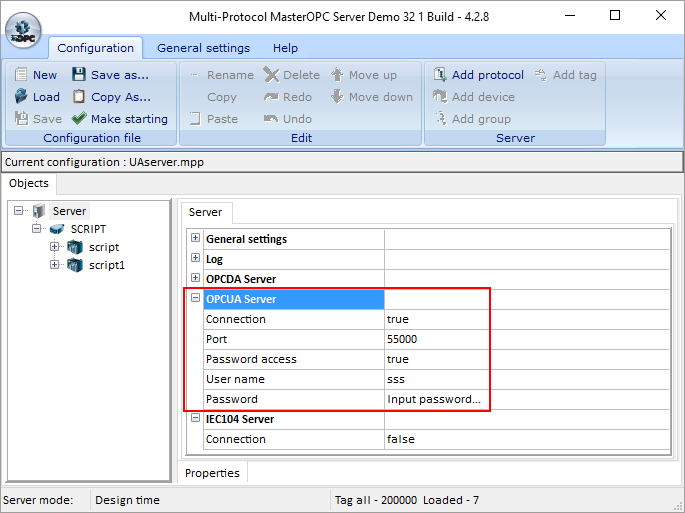Click the Load button label
This screenshot has height=513, width=685.
coord(46,97)
